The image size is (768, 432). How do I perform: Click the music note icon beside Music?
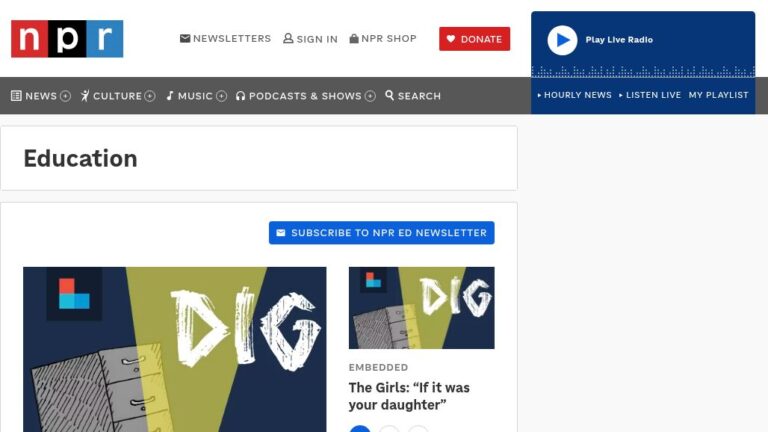[x=169, y=96]
